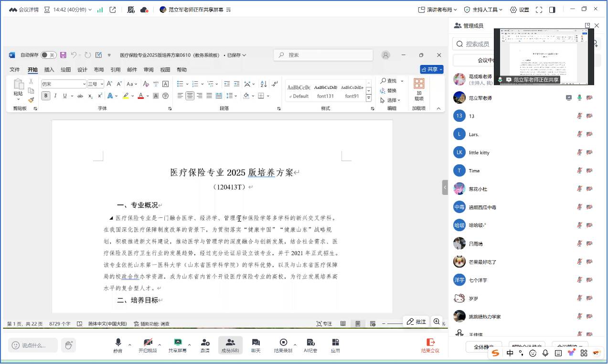Toggle the 静音 microphone mute button
Viewport: 608px width, 364px height.
[117, 345]
